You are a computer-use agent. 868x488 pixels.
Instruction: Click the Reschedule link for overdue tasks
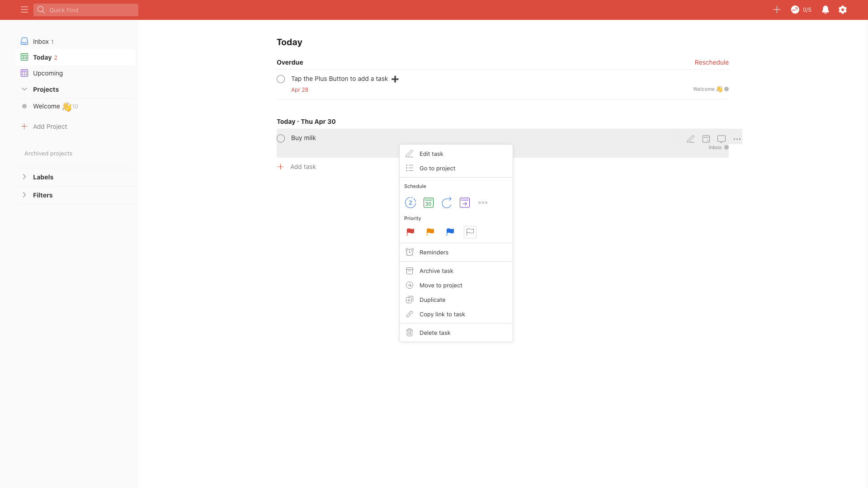[x=711, y=62]
